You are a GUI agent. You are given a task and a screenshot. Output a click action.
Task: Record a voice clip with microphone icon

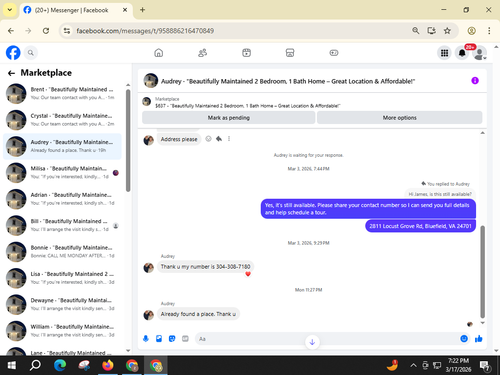click(x=146, y=339)
